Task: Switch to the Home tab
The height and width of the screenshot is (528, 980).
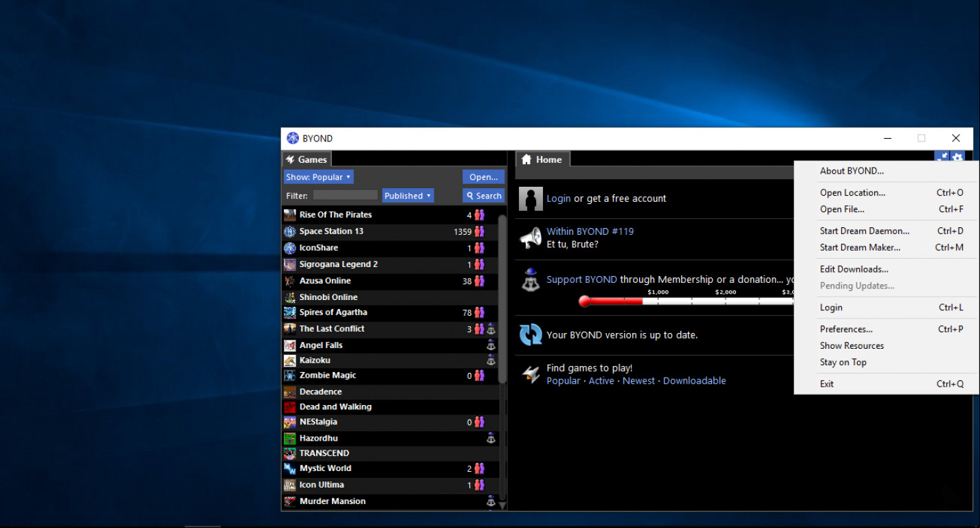Action: click(x=542, y=159)
